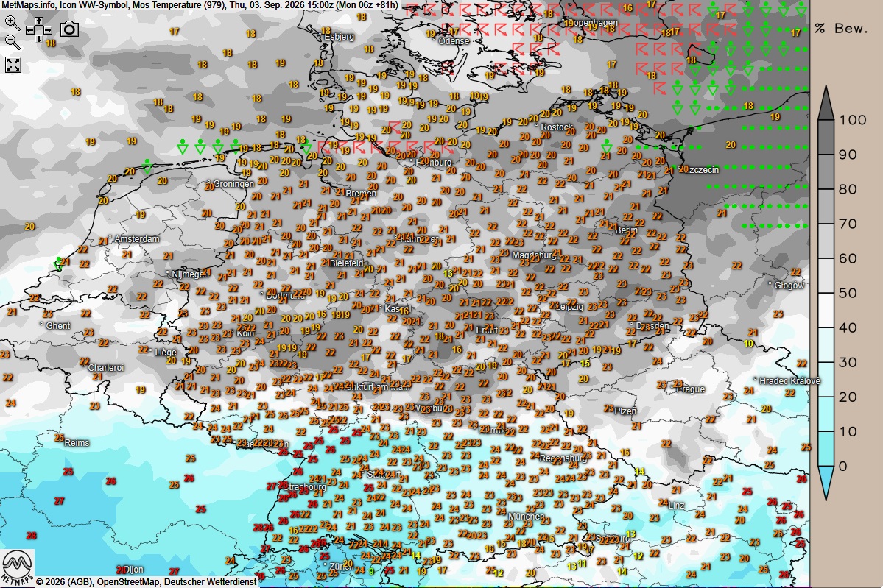The width and height of the screenshot is (883, 588).
Task: Click the Nijmegen city label
Action: point(189,274)
